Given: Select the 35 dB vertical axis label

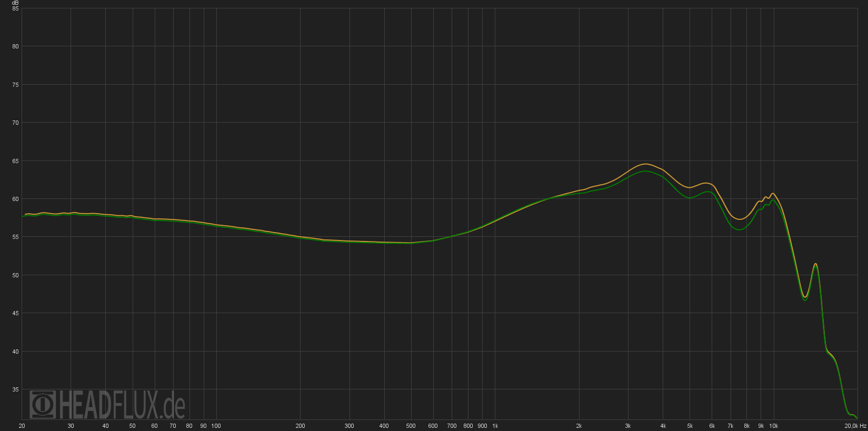Looking at the screenshot, I should click(15, 390).
